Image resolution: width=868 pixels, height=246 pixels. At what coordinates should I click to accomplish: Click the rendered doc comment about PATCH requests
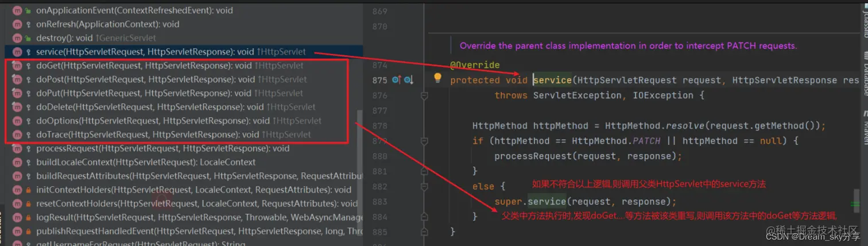tap(629, 45)
